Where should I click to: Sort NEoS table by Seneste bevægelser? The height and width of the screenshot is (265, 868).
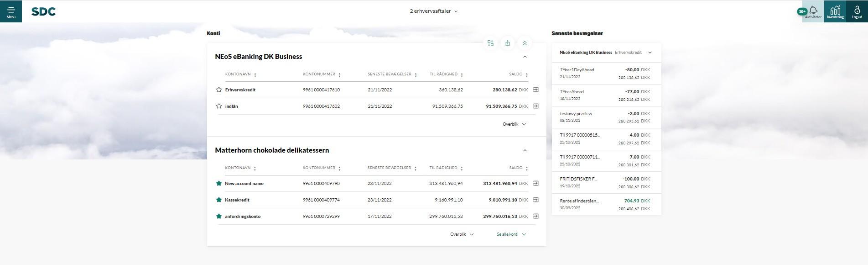tap(392, 74)
